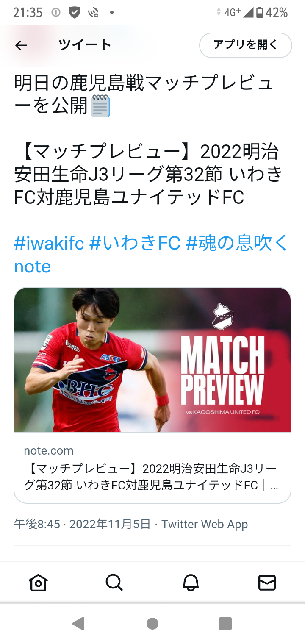Click the Twitter Web App source link

point(205,525)
